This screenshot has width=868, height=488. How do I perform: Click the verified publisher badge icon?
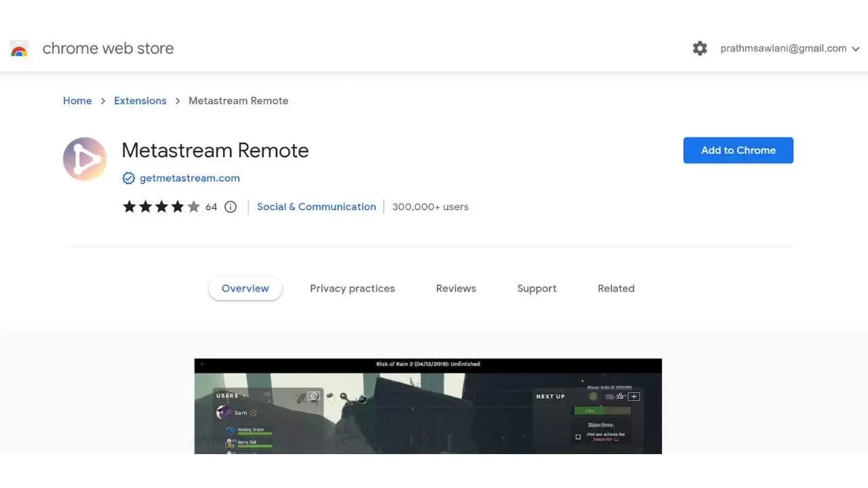pos(129,178)
